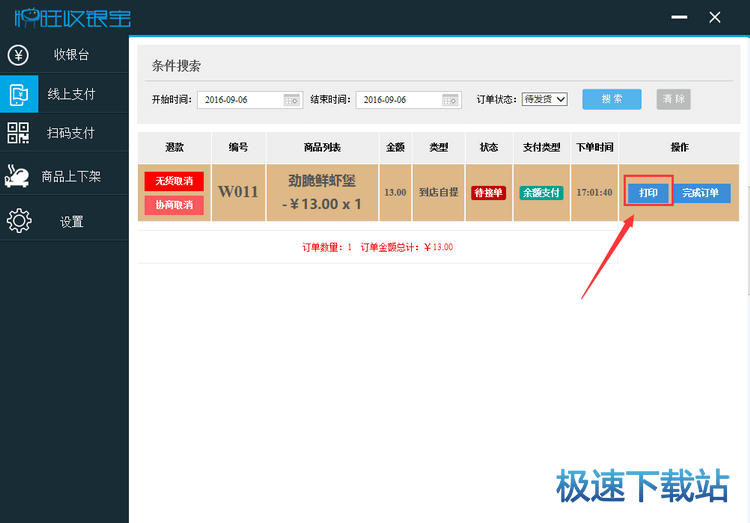
Task: Open 商品上下架 section
Action: [64, 176]
